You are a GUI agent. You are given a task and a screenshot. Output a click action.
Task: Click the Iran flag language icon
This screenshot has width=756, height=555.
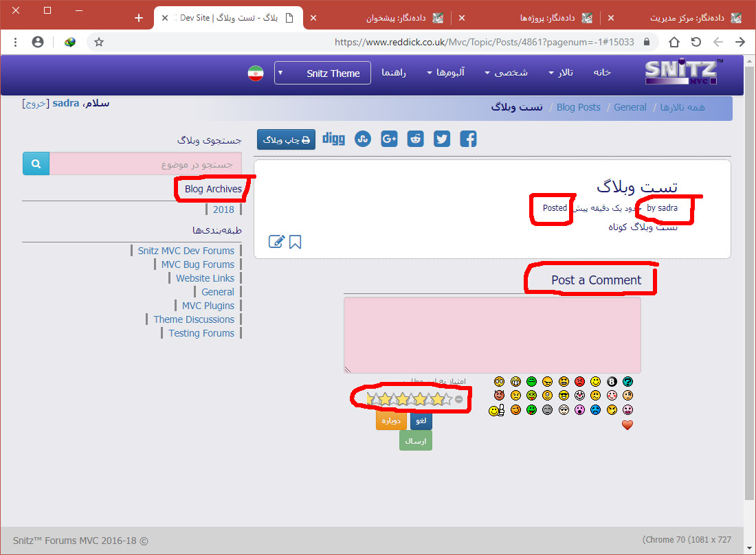click(256, 73)
